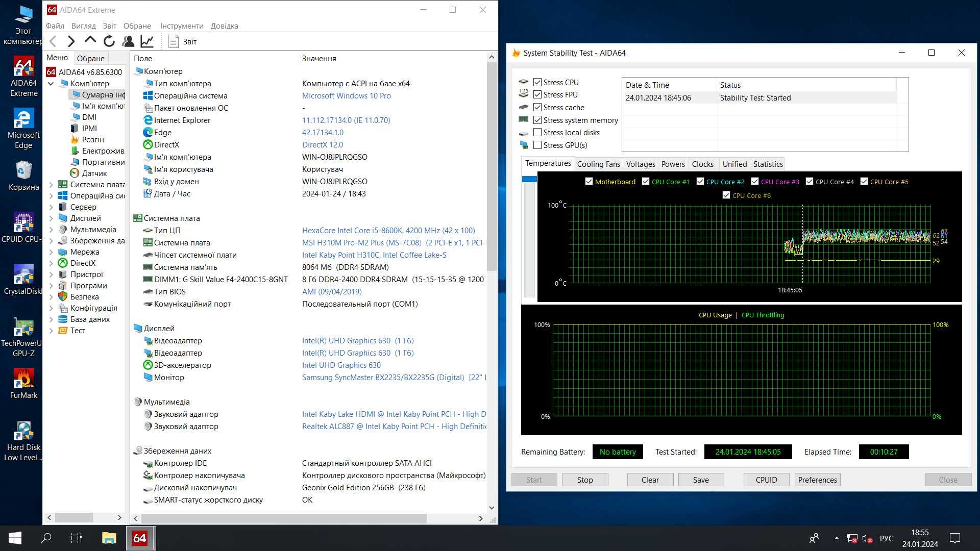Open Hard Disk Low Level desktop shortcut

click(23, 441)
